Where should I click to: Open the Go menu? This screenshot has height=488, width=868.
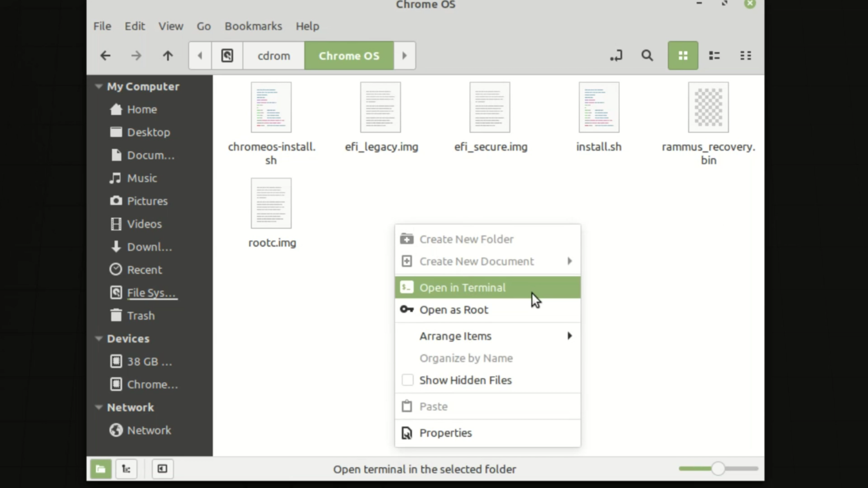tap(204, 26)
